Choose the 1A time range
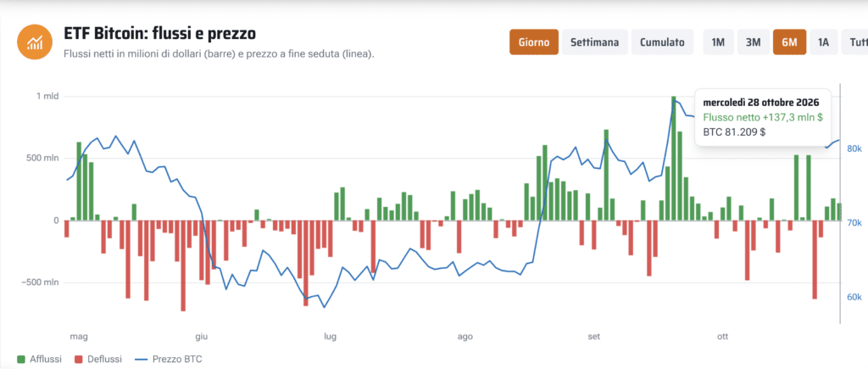Viewport: 868px width, 369px height. [823, 42]
